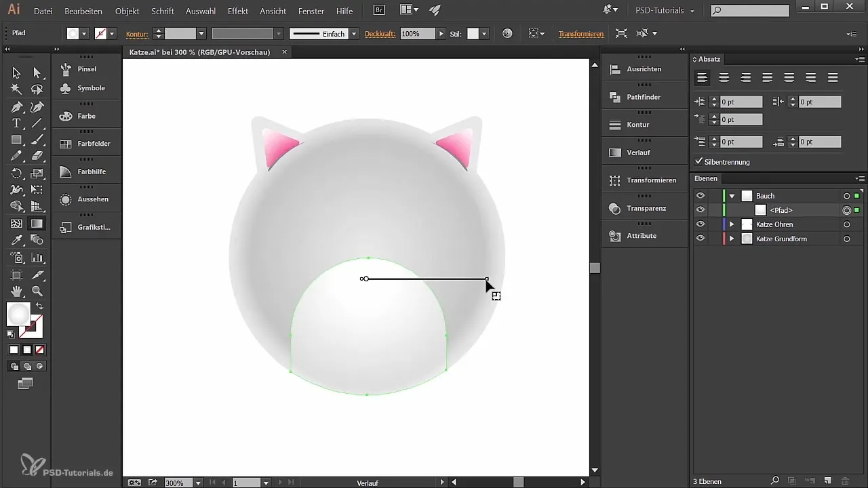Toggle visibility of <Pfad> sublayer
Image resolution: width=868 pixels, height=488 pixels.
[x=701, y=210]
